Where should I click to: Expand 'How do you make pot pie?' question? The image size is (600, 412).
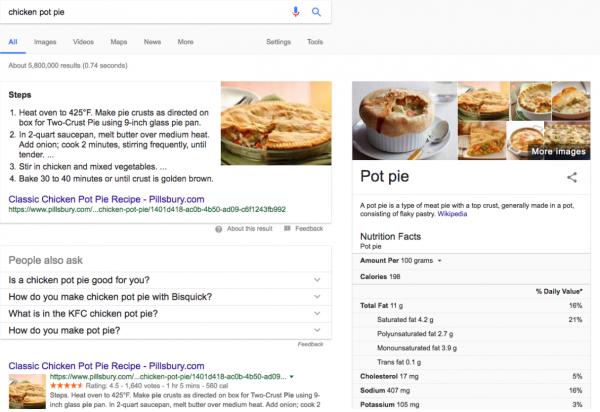tap(316, 330)
